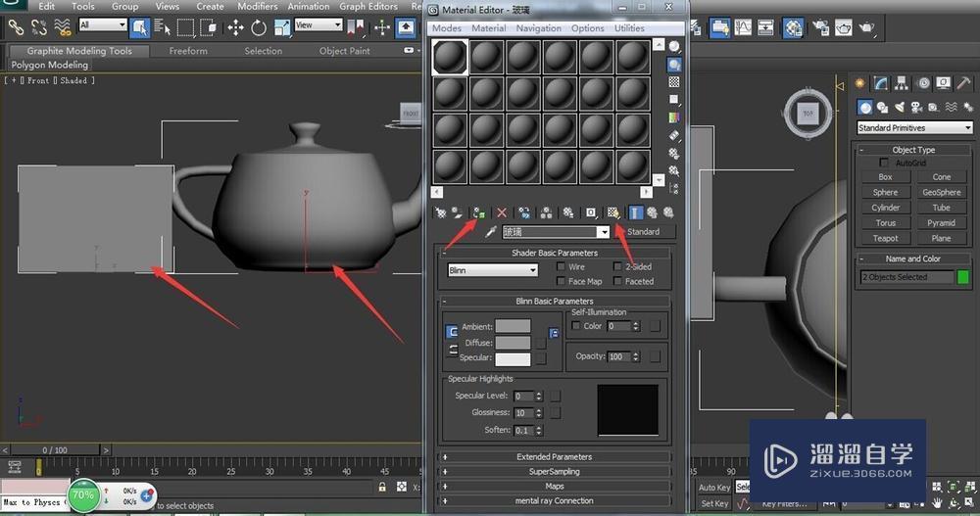Click Bind to Space Warp tool
Viewport: 980px width, 516px height.
[x=63, y=26]
